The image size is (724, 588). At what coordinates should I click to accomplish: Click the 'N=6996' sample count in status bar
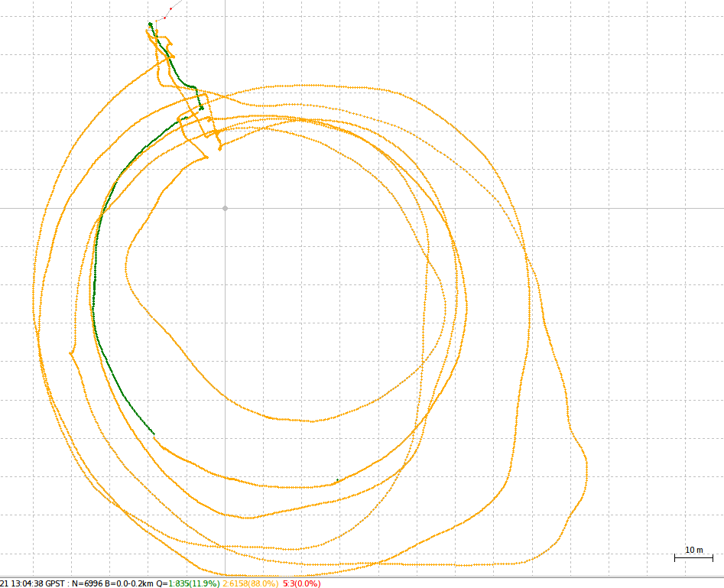(x=87, y=583)
